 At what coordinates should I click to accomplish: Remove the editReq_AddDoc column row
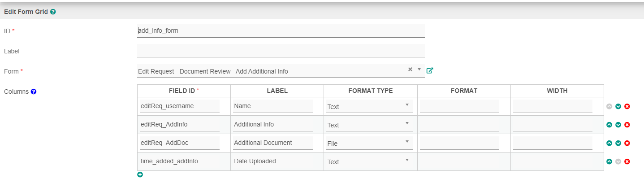(627, 143)
